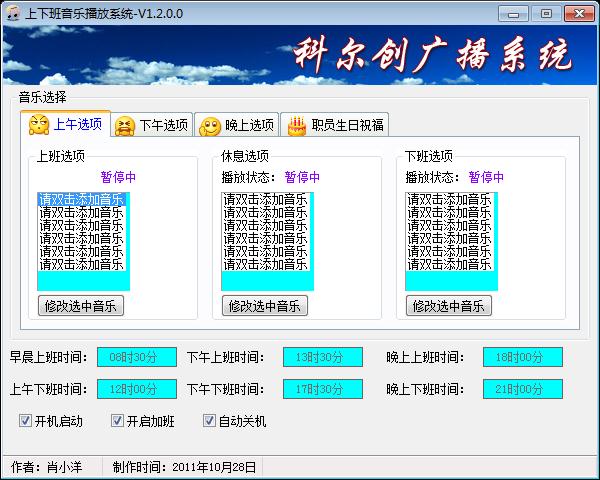Click the app icon in title bar
Screen dimensions: 600x480
click(13, 13)
